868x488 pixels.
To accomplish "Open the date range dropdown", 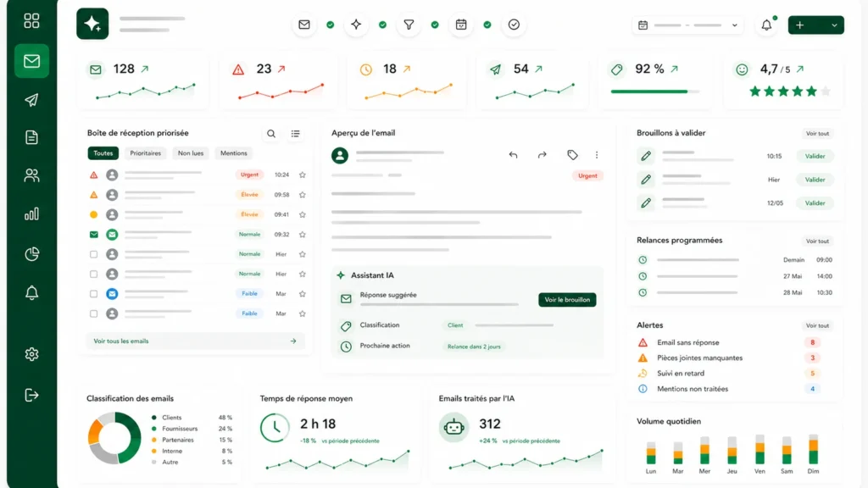I will coord(688,25).
